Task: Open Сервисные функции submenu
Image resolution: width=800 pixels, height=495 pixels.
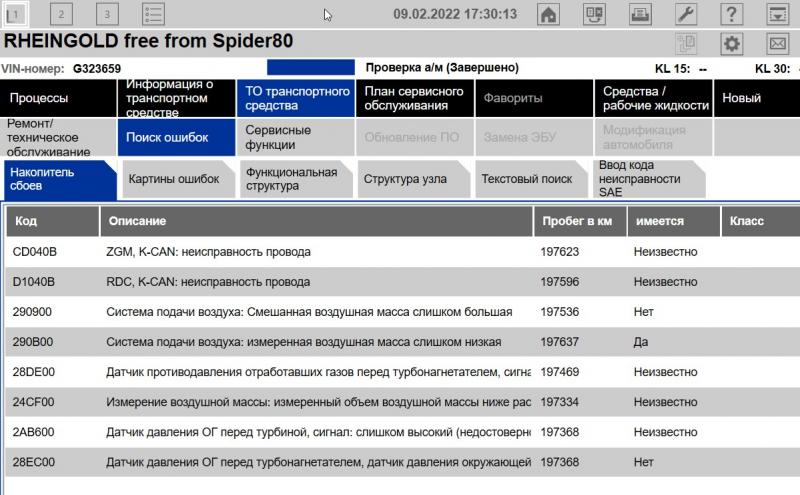Action: click(296, 137)
